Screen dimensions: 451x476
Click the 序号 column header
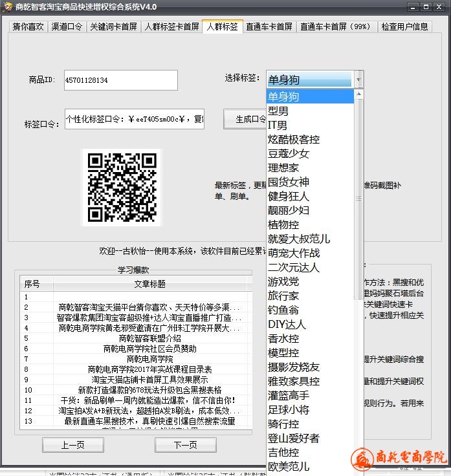point(36,284)
